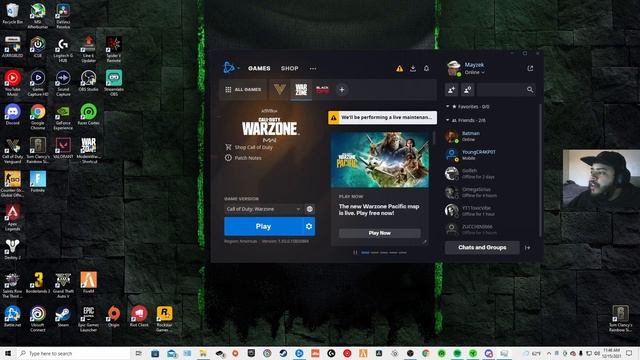The height and width of the screenshot is (360, 640).
Task: Open game options gear on Play button
Action: coord(309,226)
